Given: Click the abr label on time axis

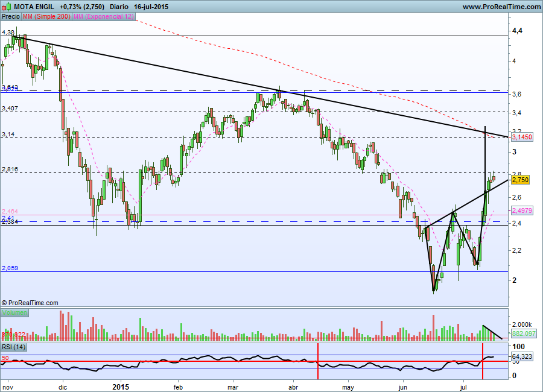Looking at the screenshot, I should click(x=293, y=387).
